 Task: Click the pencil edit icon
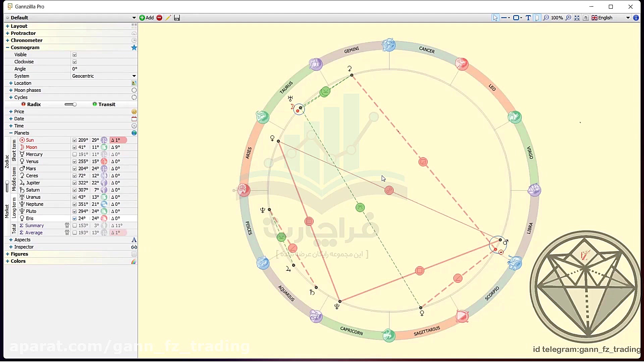pos(168,18)
